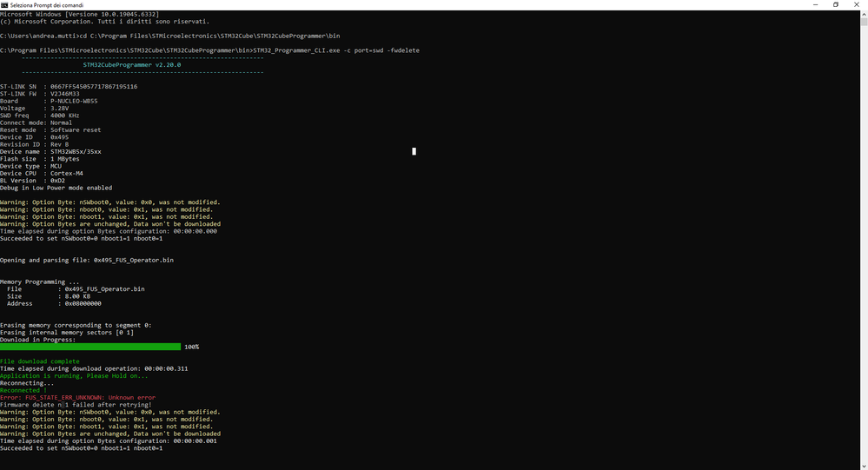This screenshot has width=868, height=470.
Task: Click the 'Device CPU : Cortex-M4' line
Action: click(x=42, y=173)
